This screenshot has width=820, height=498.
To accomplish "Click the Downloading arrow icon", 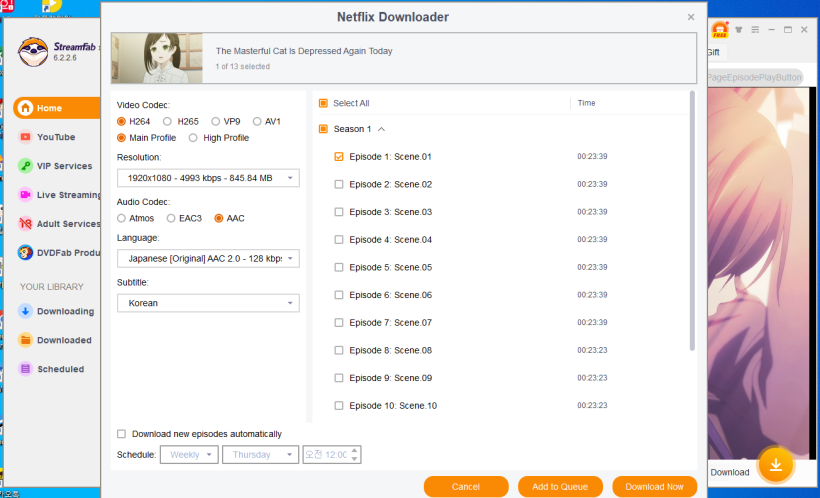I will click(x=25, y=311).
